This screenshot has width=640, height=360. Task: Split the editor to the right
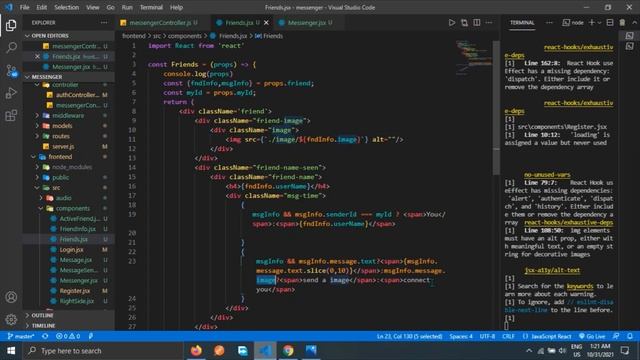coord(476,22)
